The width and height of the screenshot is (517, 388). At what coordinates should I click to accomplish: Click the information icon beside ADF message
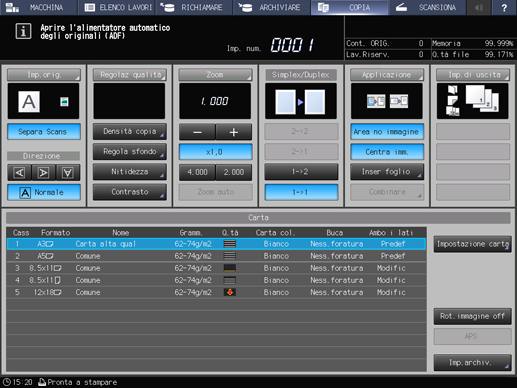pyautogui.click(x=23, y=31)
